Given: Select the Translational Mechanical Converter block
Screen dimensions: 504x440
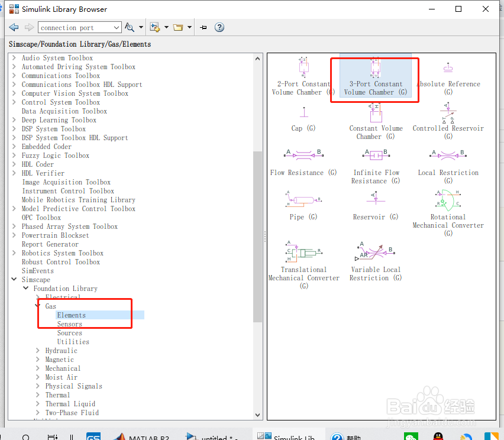Looking at the screenshot, I should coord(303,265).
